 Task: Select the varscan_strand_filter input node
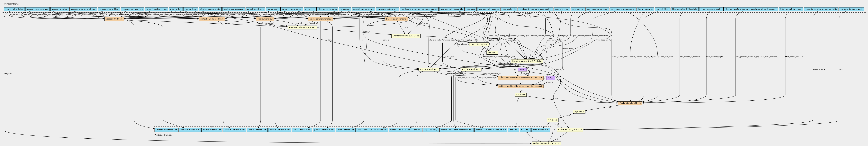tap(109, 9)
